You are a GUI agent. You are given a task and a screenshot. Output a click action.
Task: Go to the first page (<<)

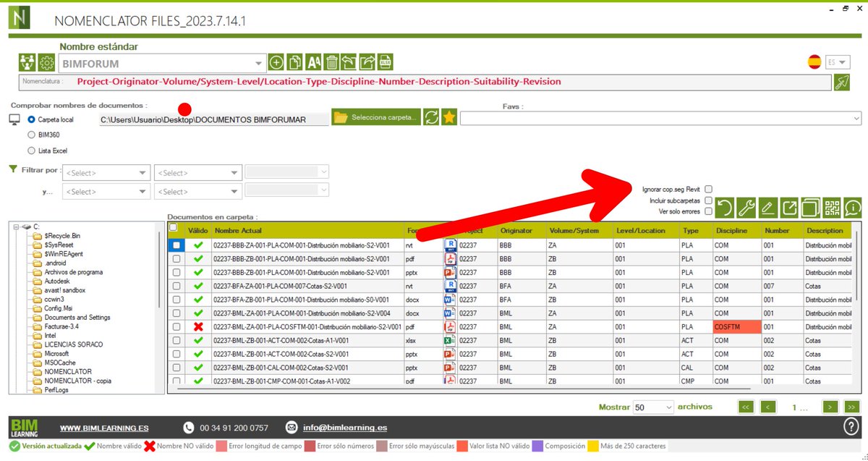point(745,407)
